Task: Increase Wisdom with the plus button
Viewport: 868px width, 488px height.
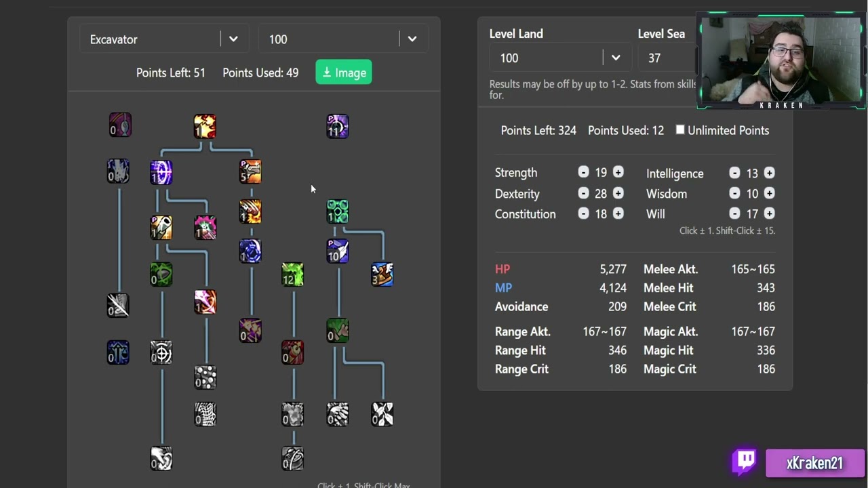Action: pos(769,193)
